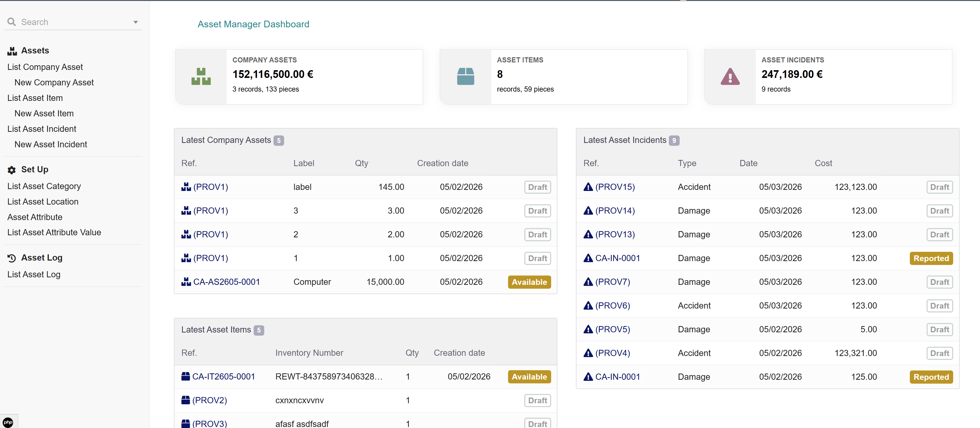Screen dimensions: 980x428
Task: Click the warning icon beside (PROV13)
Action: (588, 234)
